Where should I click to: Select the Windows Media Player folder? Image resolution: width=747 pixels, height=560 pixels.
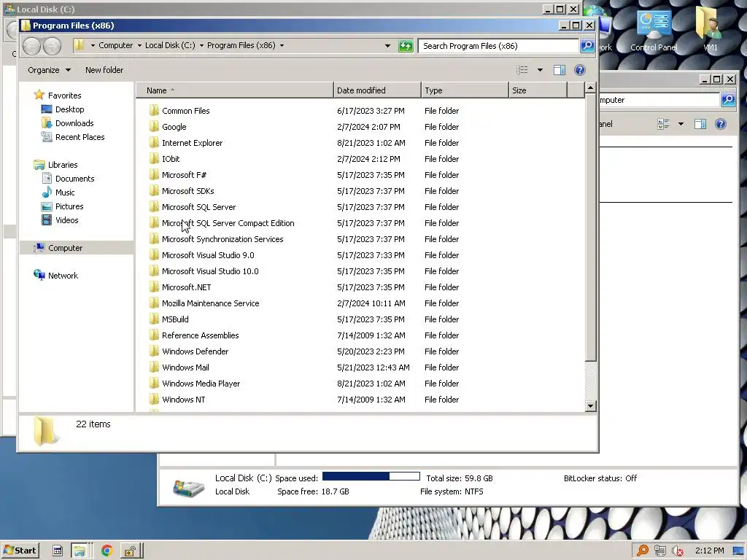(x=201, y=384)
